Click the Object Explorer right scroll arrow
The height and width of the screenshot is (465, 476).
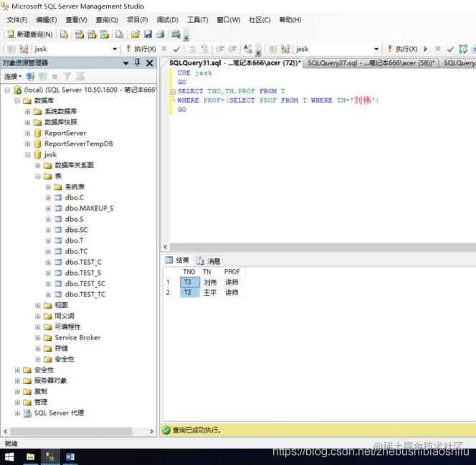coord(152,431)
